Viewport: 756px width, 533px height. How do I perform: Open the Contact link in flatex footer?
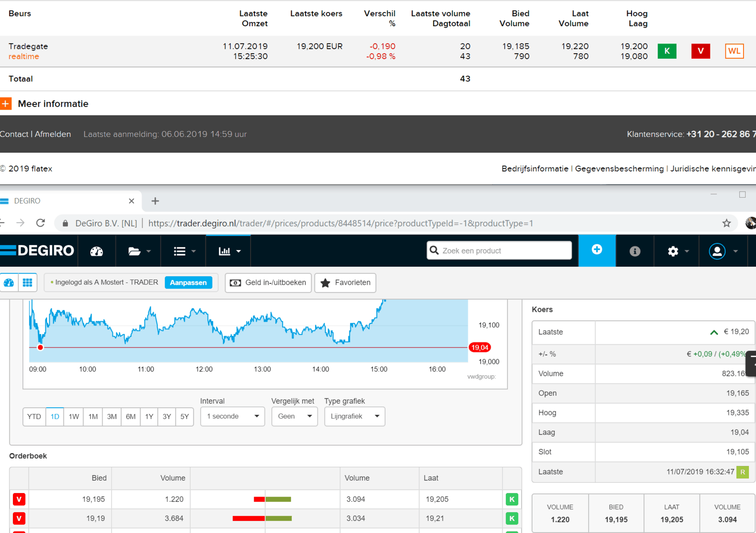(x=14, y=134)
